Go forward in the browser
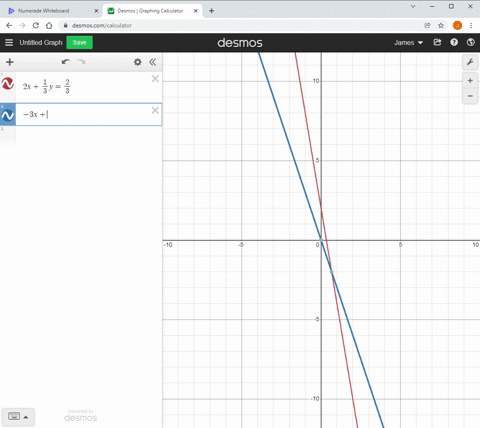Screen dimensions: 480x428 point(22,25)
